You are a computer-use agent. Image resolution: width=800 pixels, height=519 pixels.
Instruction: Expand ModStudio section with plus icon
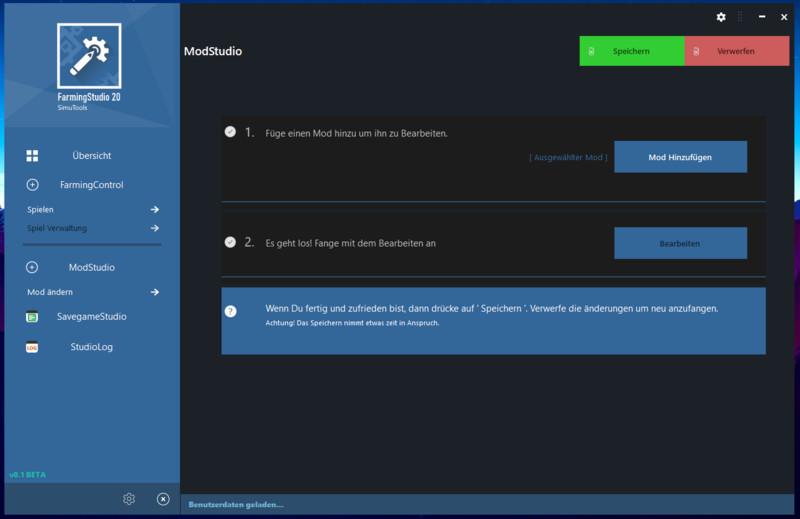click(x=32, y=267)
